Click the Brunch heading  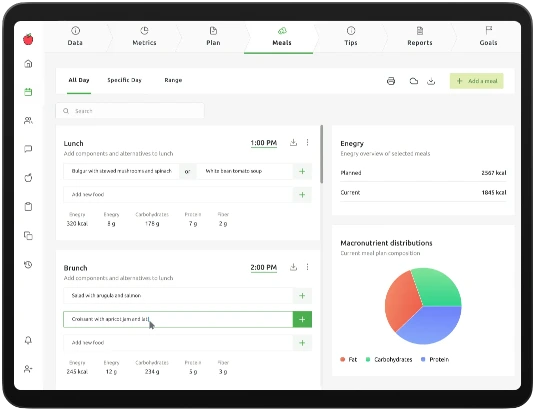coord(75,268)
